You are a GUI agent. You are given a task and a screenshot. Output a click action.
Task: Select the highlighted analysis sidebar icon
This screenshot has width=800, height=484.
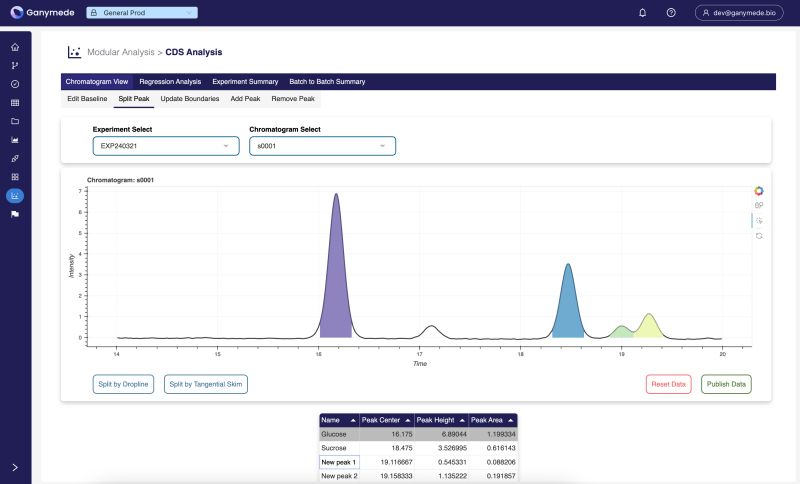[x=15, y=195]
